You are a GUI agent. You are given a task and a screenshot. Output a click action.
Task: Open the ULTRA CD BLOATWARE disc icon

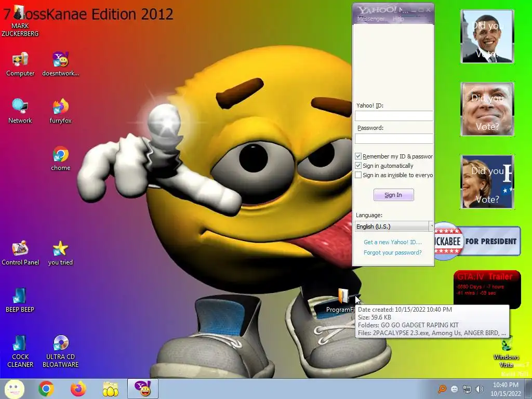point(60,351)
